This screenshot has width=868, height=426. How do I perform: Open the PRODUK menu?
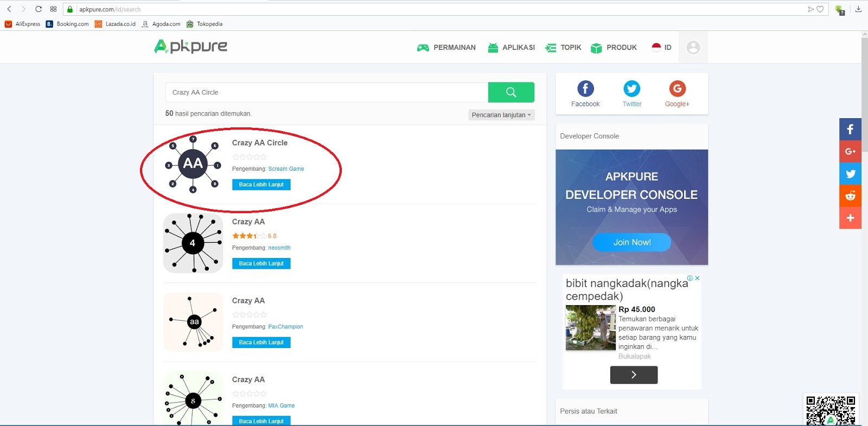[614, 48]
